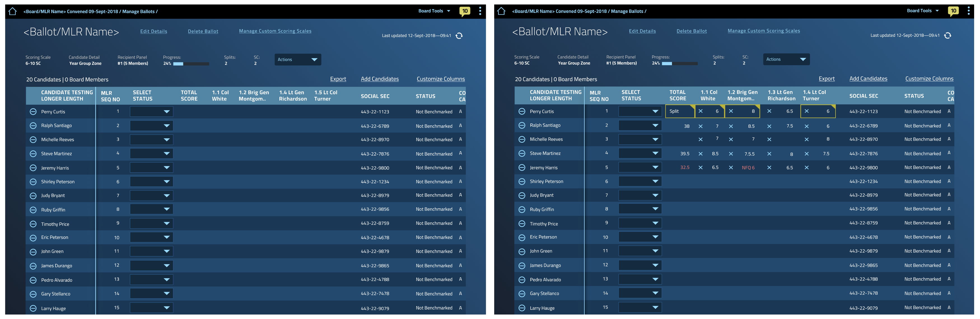
Task: Click Delete Ballot link in right screen
Action: tap(692, 31)
